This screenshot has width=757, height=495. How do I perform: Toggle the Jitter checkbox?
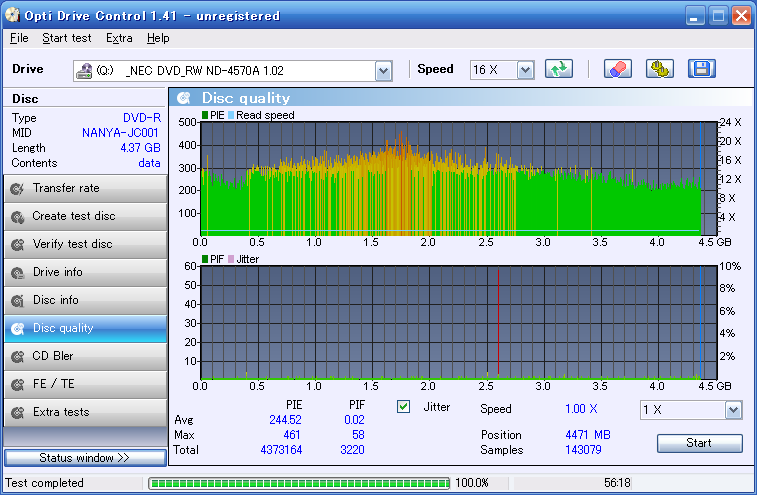[x=404, y=407]
